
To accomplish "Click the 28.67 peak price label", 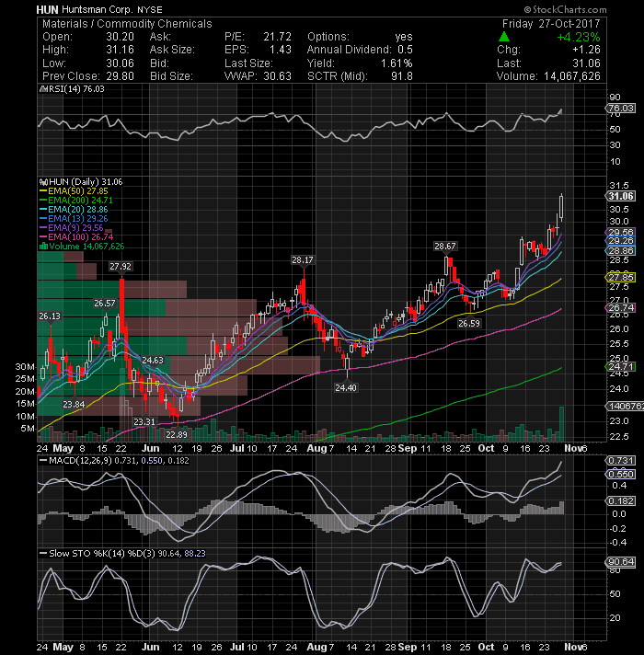I will [444, 246].
